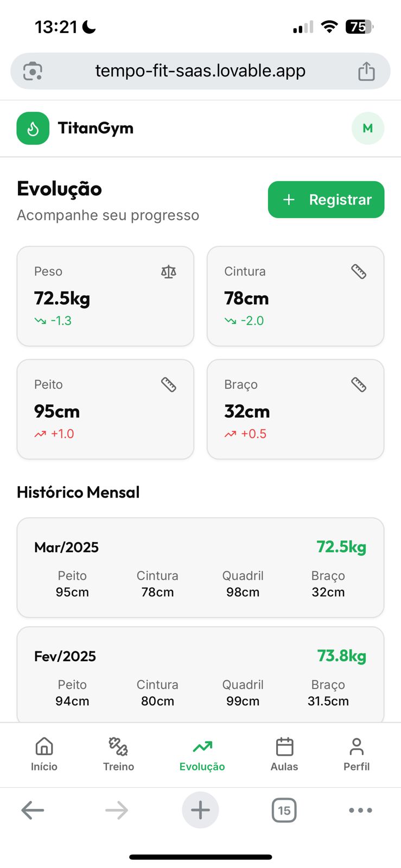Tap the TitanGym flame logo icon
The width and height of the screenshot is (401, 868).
coord(33,129)
